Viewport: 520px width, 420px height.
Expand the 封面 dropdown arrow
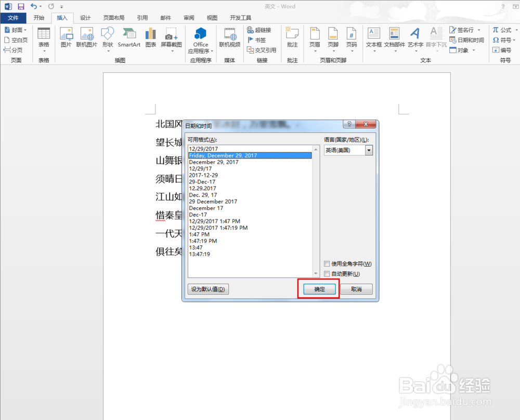(25, 30)
